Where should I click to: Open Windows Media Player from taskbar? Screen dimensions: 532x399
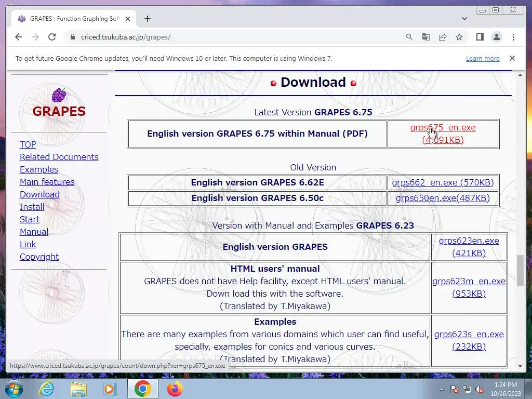click(x=110, y=389)
